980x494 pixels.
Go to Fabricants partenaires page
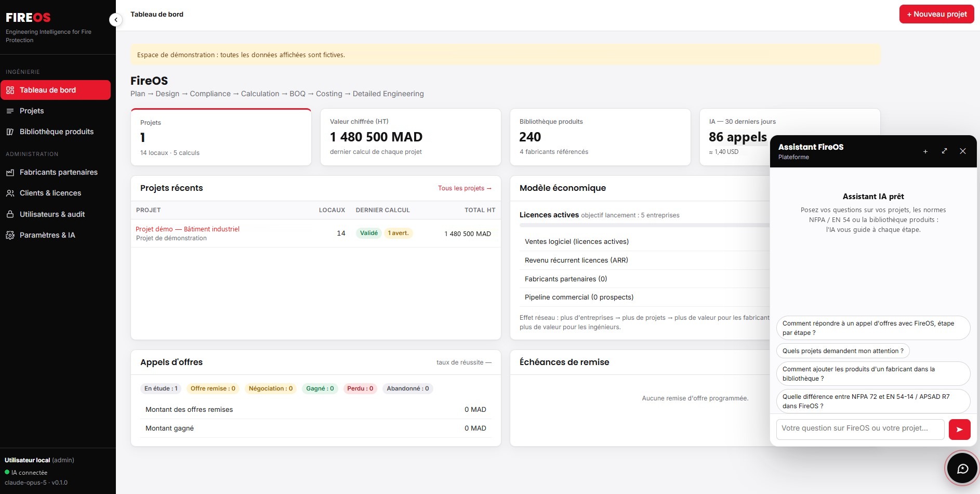(56, 172)
